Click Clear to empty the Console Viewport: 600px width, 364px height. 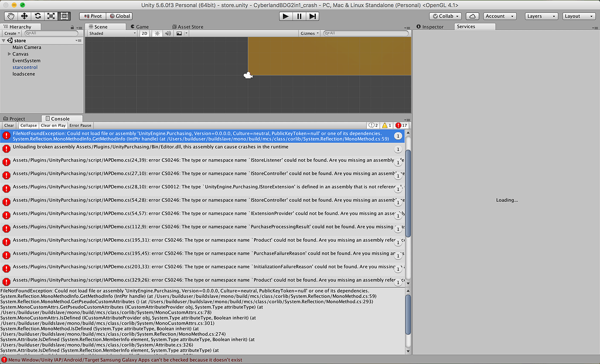(9, 125)
